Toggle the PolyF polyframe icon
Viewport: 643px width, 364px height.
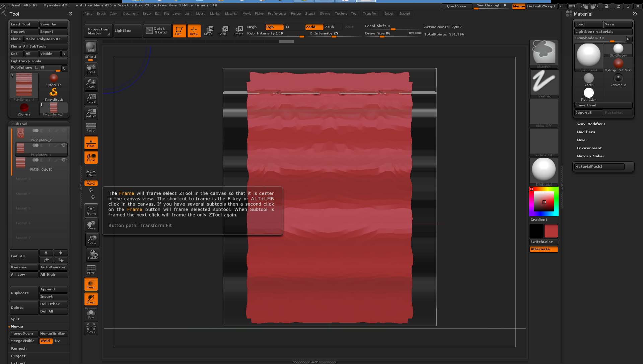click(91, 269)
